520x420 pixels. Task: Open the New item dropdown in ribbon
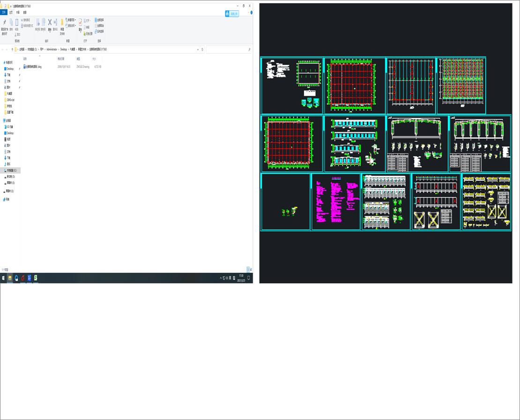tap(71, 20)
